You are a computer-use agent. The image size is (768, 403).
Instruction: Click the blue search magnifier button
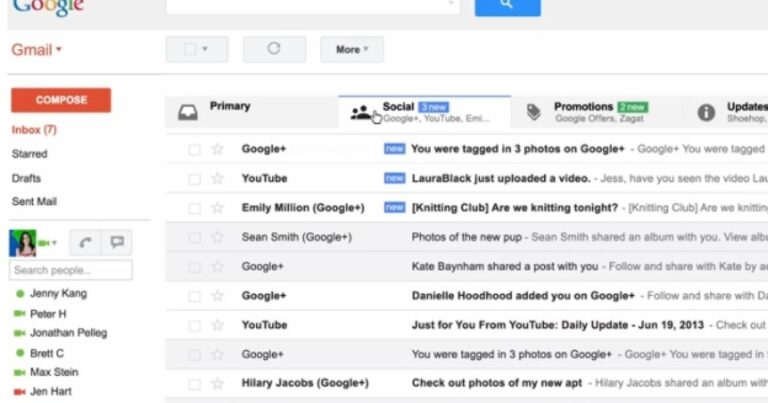click(x=507, y=6)
